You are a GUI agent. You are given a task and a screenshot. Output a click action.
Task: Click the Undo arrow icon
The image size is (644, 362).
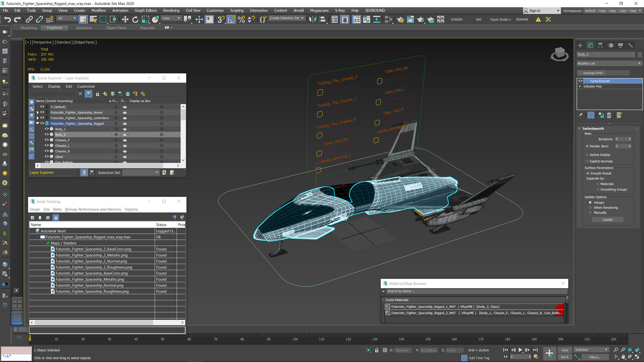7,19
